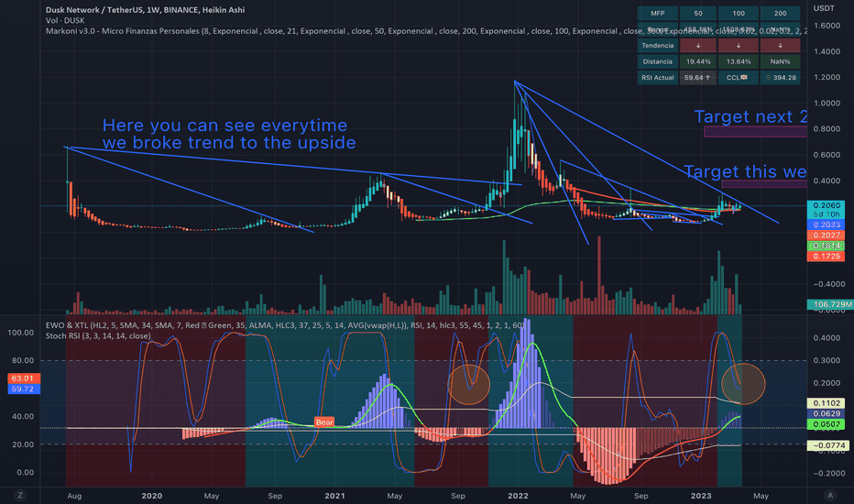Click the red Bear signal label
This screenshot has width=854, height=504.
click(324, 422)
